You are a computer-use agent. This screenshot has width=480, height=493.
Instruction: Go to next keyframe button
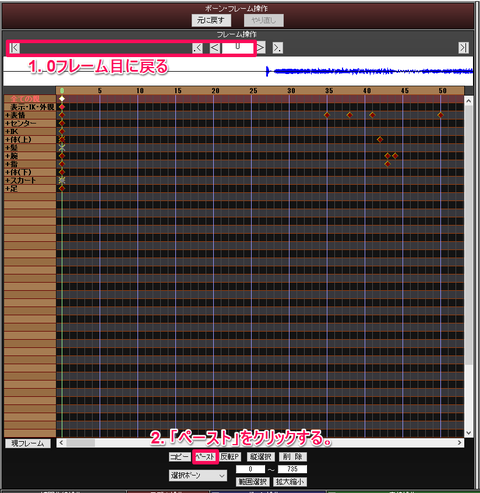(278, 48)
